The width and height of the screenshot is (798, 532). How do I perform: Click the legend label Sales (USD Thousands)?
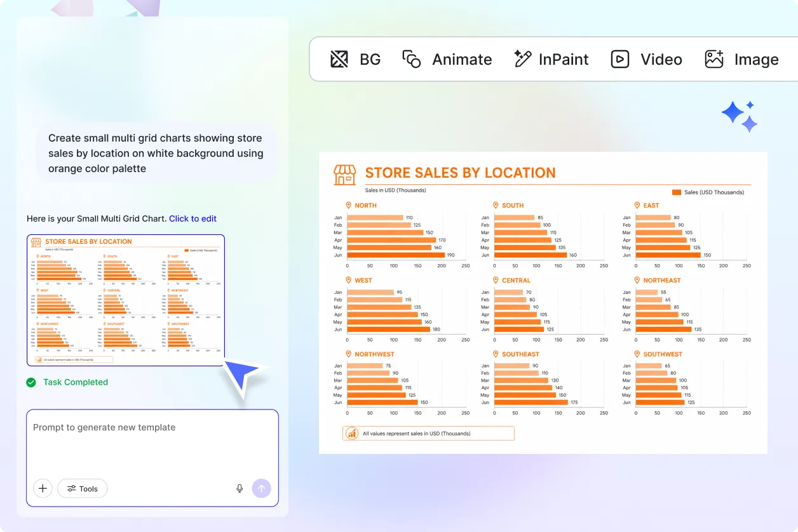point(713,192)
